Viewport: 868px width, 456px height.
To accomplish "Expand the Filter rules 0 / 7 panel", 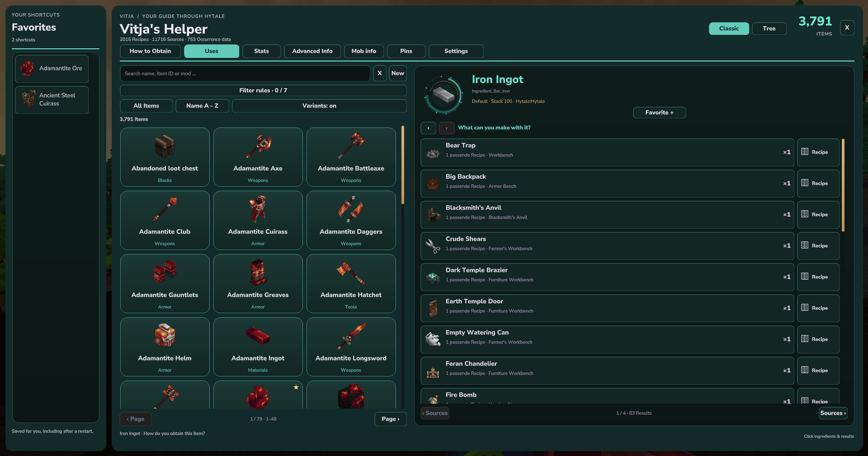I will pyautogui.click(x=263, y=90).
